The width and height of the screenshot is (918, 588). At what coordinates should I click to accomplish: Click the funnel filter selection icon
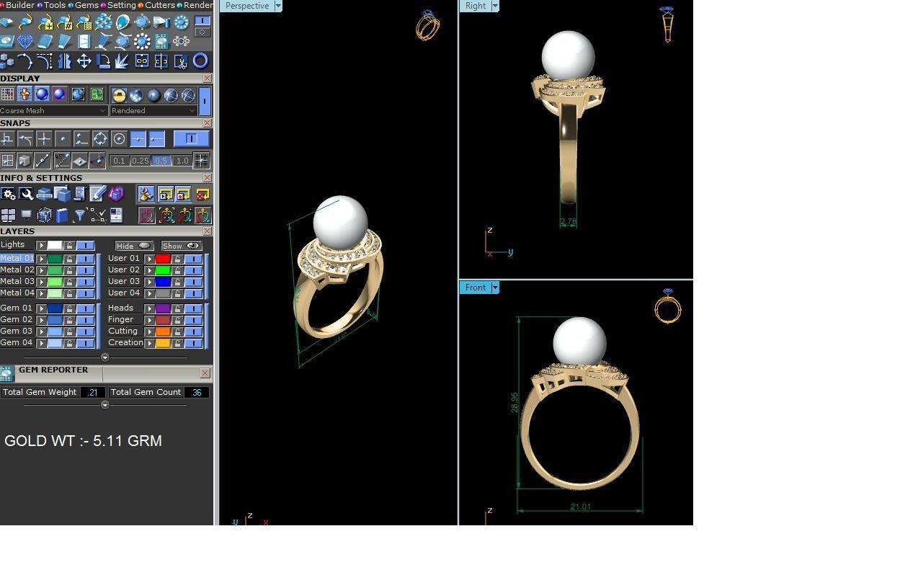click(80, 215)
